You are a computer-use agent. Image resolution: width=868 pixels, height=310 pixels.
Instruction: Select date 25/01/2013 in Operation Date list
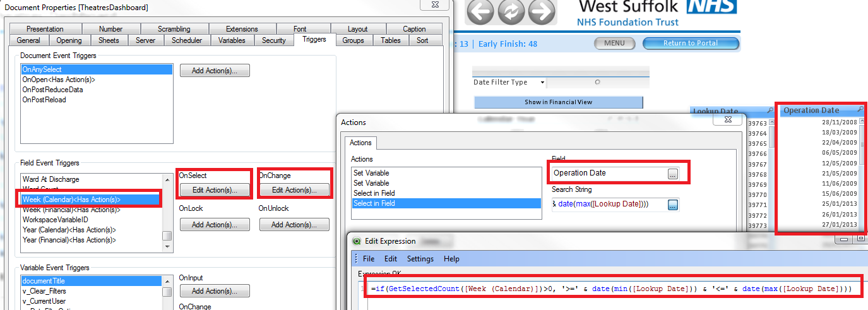click(839, 204)
